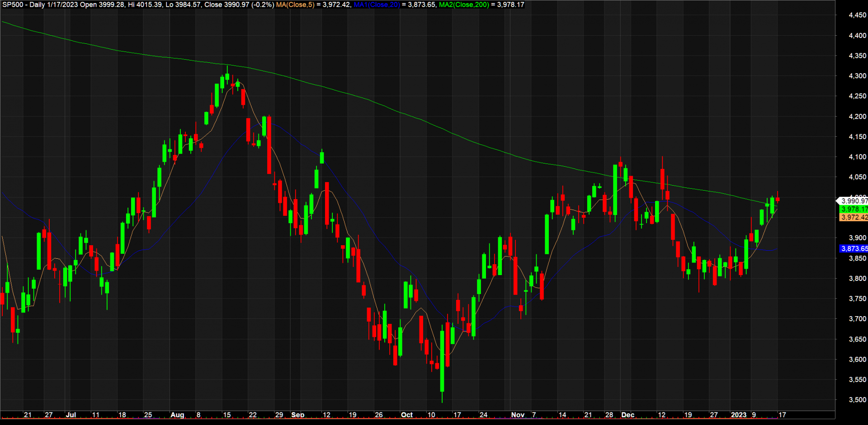Click the Aug label on the time axis
This screenshot has height=425, width=868.
(x=178, y=415)
